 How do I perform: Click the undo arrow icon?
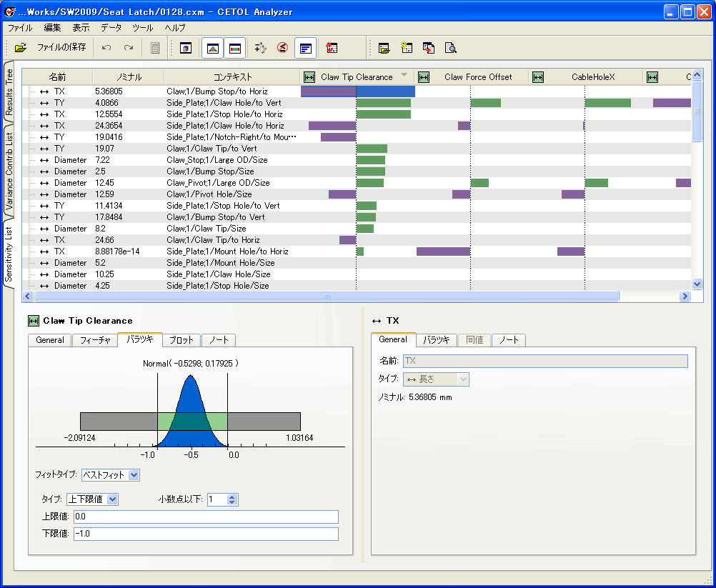(x=106, y=47)
